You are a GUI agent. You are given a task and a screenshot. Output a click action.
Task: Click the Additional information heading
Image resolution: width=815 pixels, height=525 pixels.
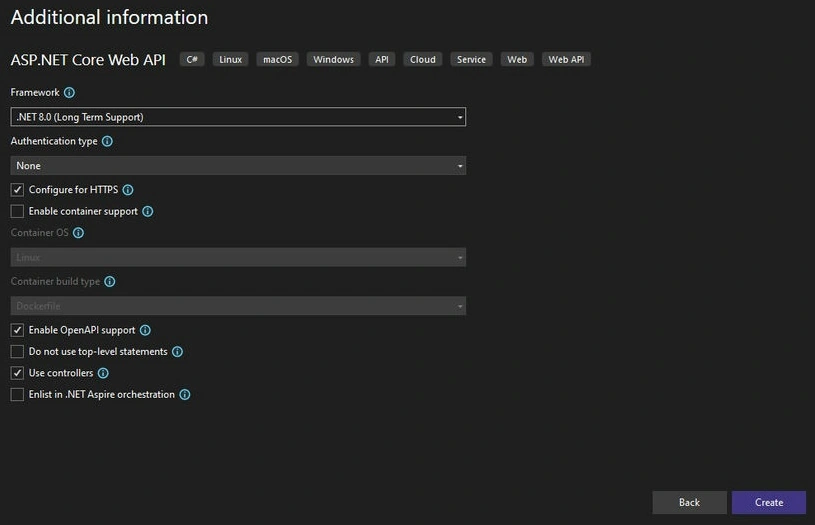109,18
